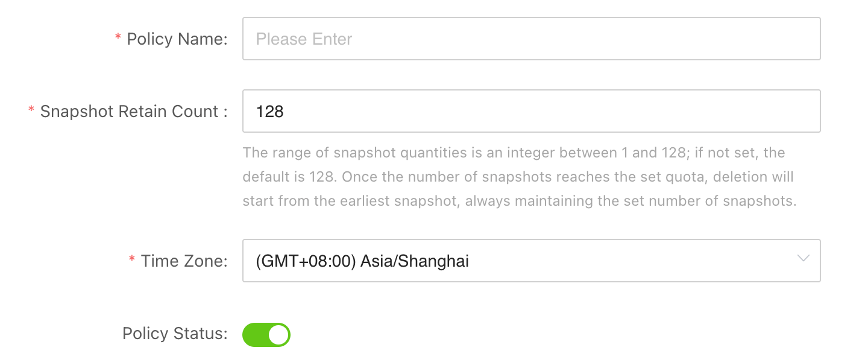Click the red asterisk beside Snapshot Retain Count
The width and height of the screenshot is (868, 362).
pos(31,110)
